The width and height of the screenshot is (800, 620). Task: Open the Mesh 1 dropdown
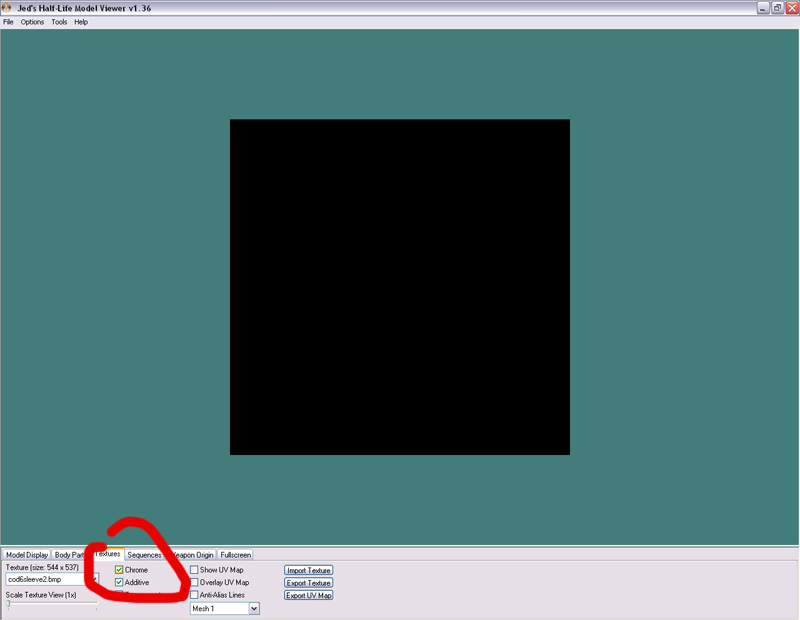click(254, 608)
